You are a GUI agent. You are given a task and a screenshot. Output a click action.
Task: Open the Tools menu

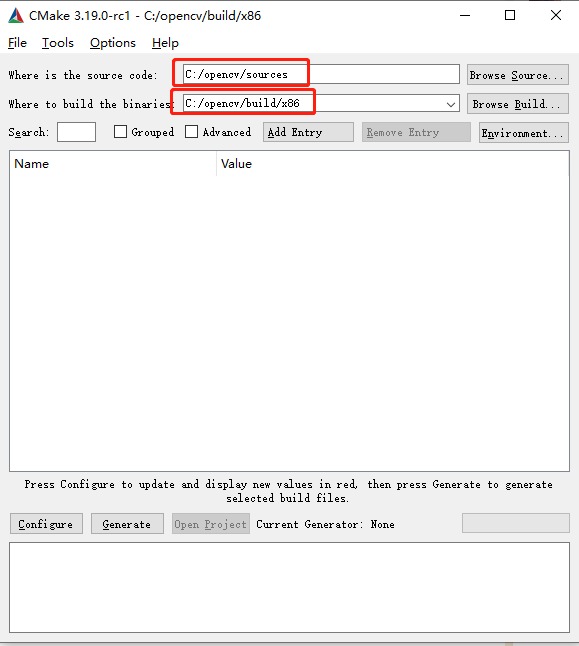(x=58, y=43)
